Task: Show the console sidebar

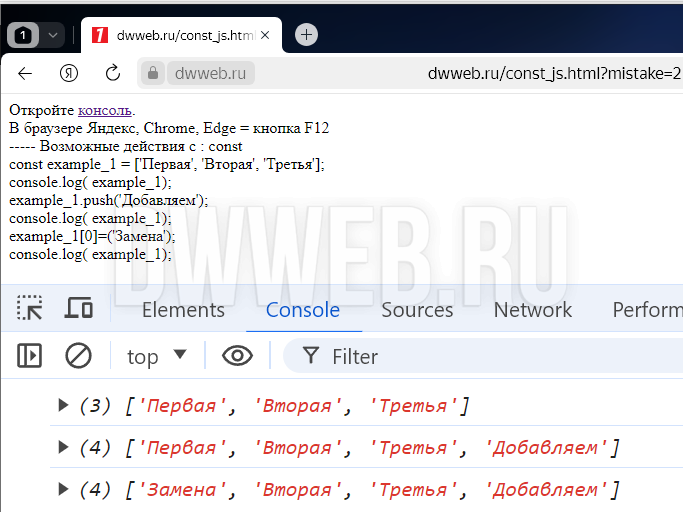Action: (x=29, y=356)
